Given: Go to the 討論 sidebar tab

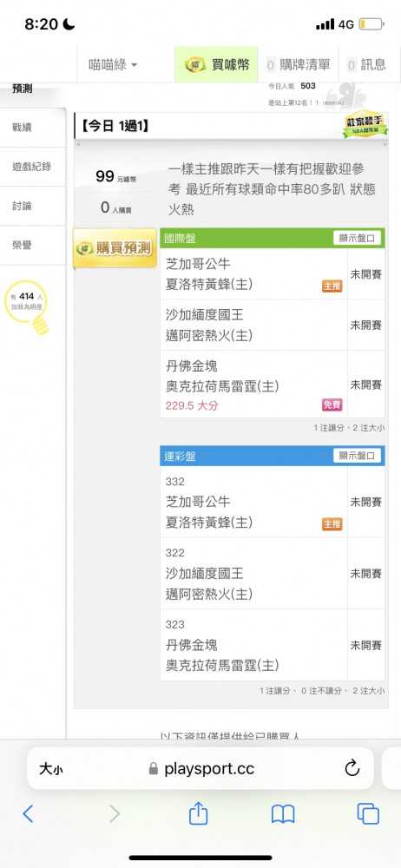Looking at the screenshot, I should pos(33,206).
